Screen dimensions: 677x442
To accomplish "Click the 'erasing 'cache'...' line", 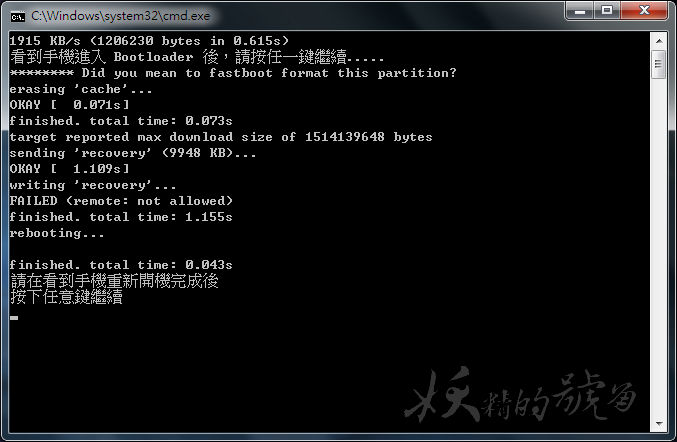I will coord(82,89).
